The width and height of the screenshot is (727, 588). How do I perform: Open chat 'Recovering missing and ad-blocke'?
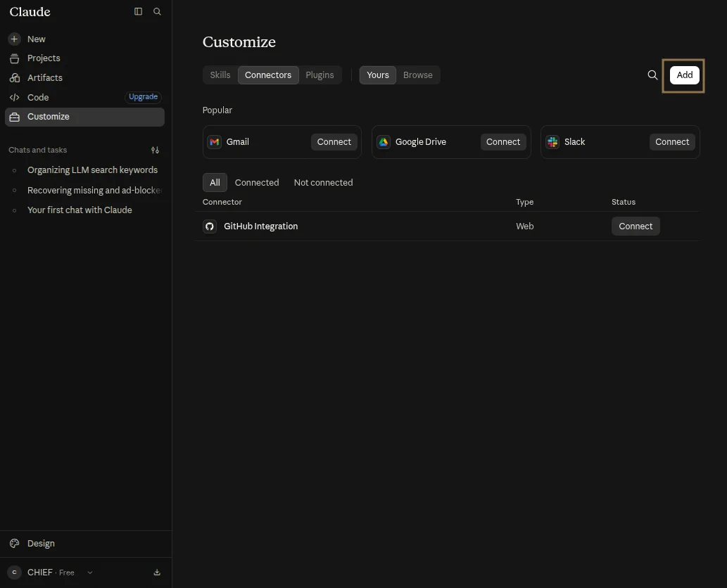tap(94, 191)
